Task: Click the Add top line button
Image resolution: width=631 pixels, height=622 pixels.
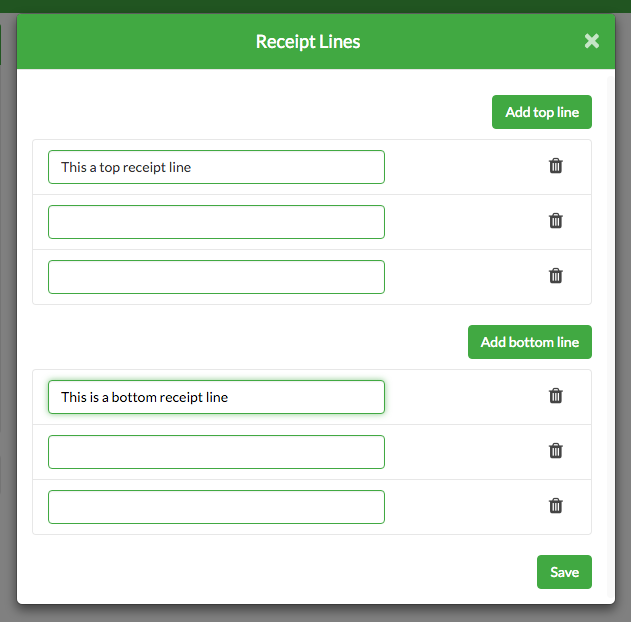Action: click(542, 112)
